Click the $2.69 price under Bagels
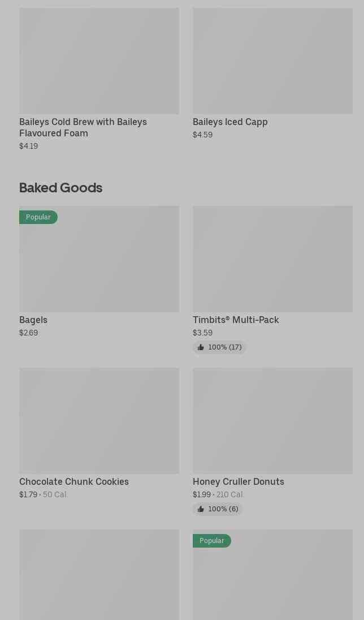364x620 pixels. (28, 333)
